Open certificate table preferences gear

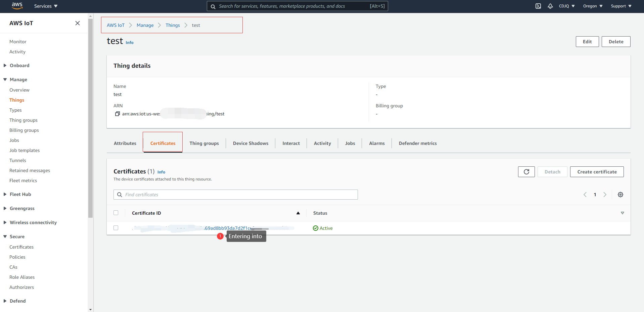coord(620,195)
